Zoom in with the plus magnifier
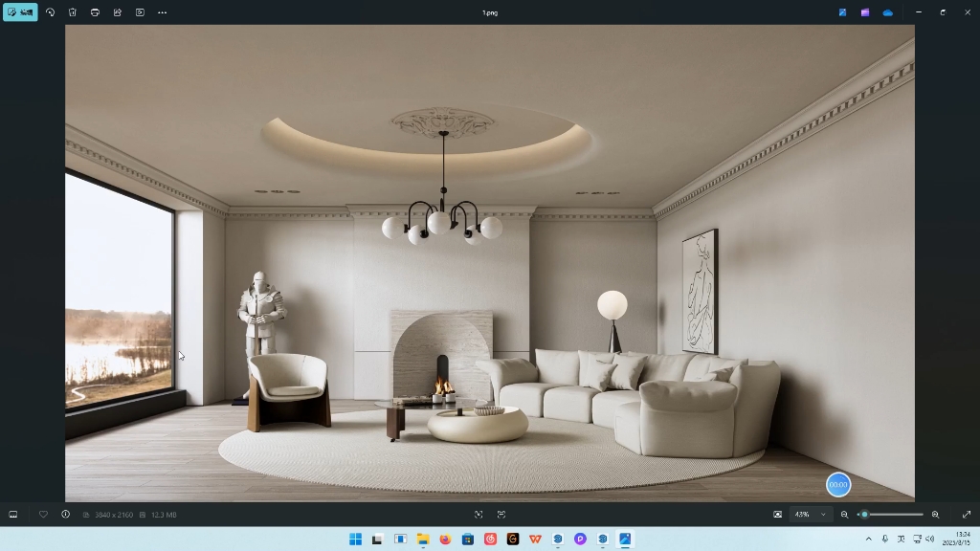This screenshot has height=551, width=980. (x=936, y=515)
